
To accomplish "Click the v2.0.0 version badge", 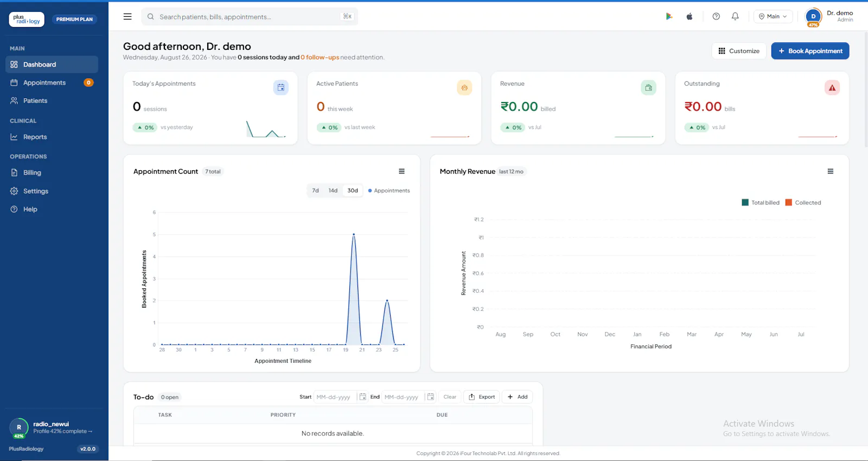I will click(88, 449).
